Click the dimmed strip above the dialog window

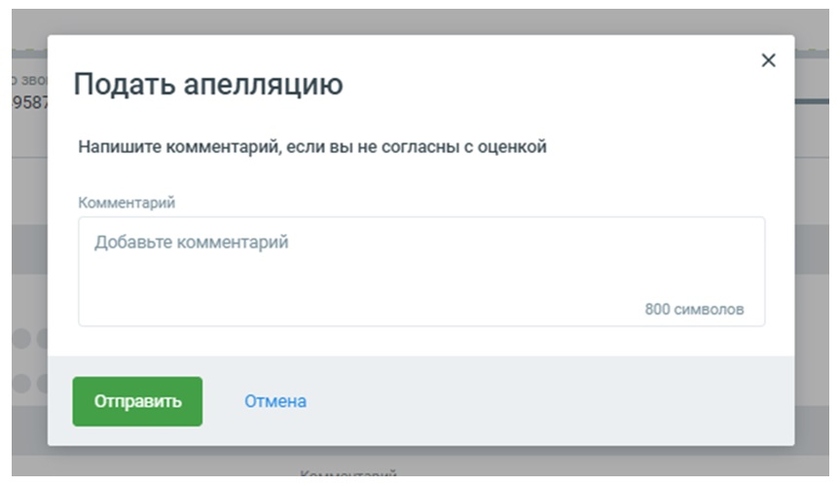[420, 22]
